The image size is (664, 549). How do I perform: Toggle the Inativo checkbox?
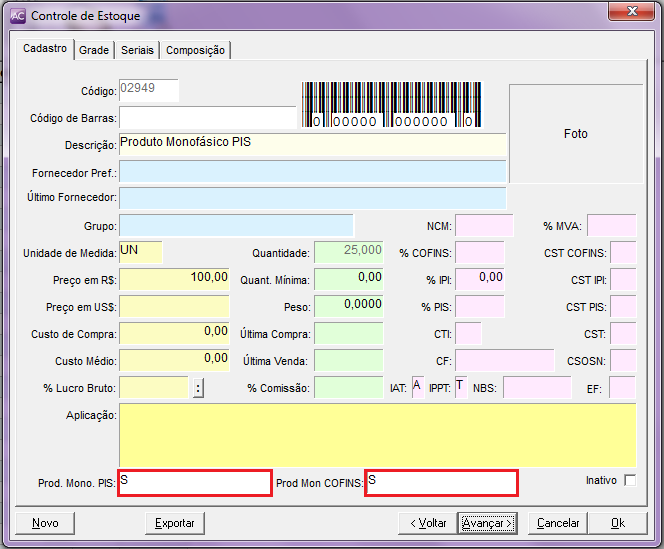click(629, 480)
